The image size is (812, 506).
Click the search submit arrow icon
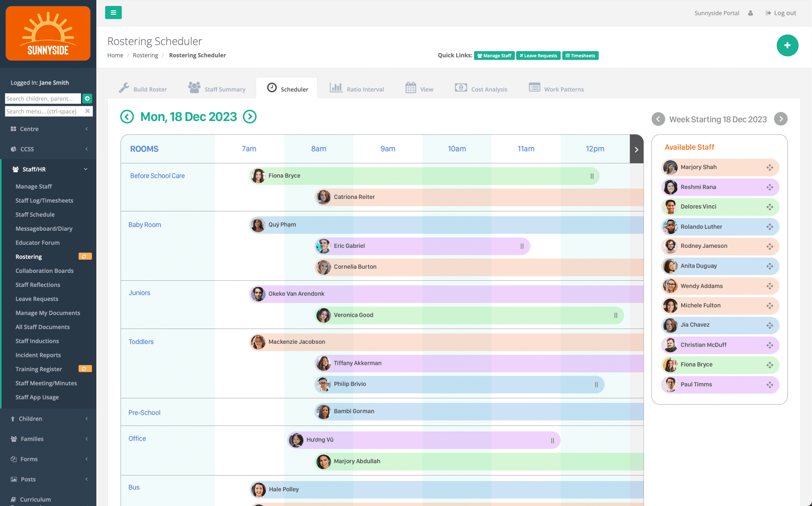point(87,98)
